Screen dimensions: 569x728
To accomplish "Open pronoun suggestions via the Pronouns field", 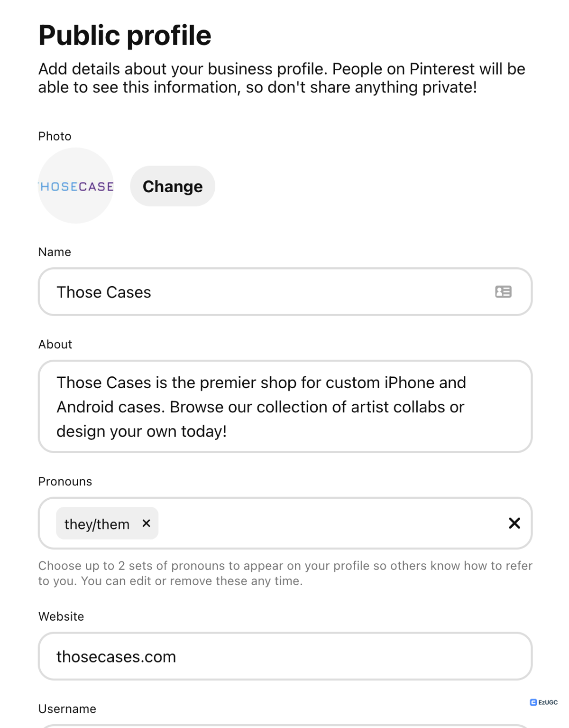I will tap(308, 523).
